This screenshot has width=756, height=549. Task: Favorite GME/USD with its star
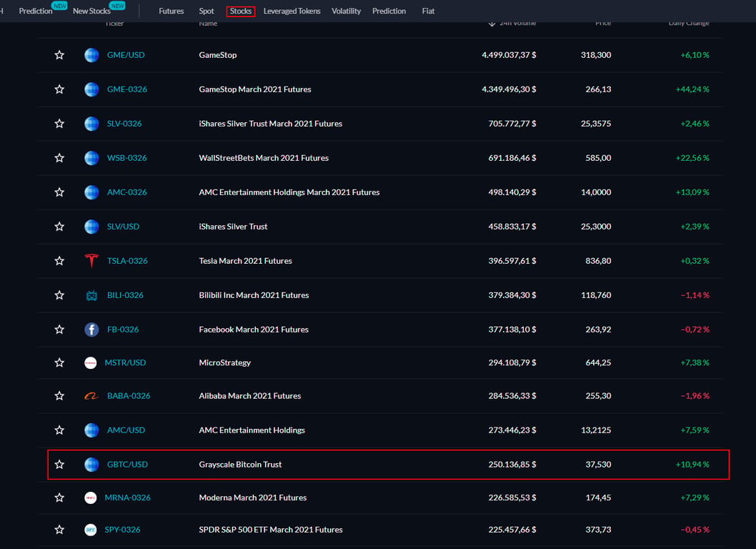[x=59, y=55]
